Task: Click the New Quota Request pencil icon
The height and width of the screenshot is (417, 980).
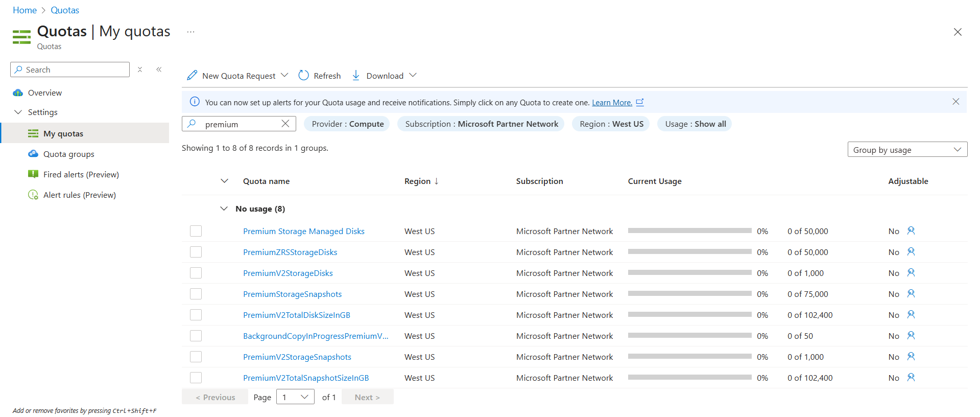Action: click(x=192, y=76)
